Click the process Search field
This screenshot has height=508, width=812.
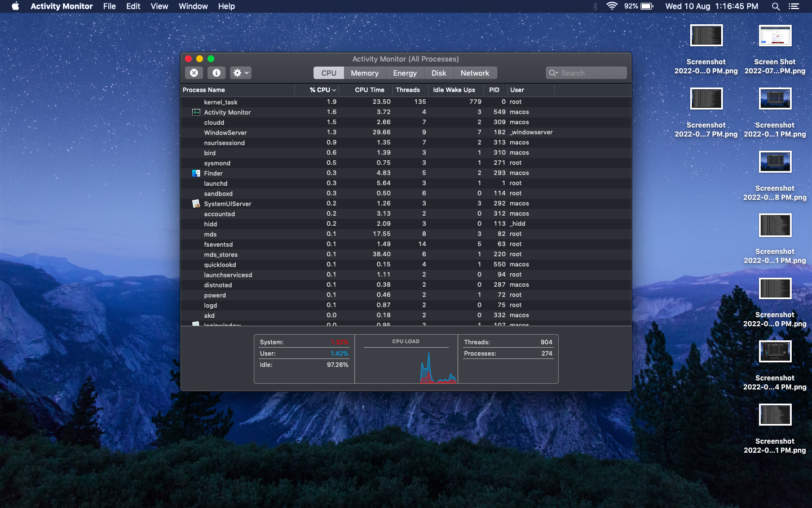click(x=591, y=73)
